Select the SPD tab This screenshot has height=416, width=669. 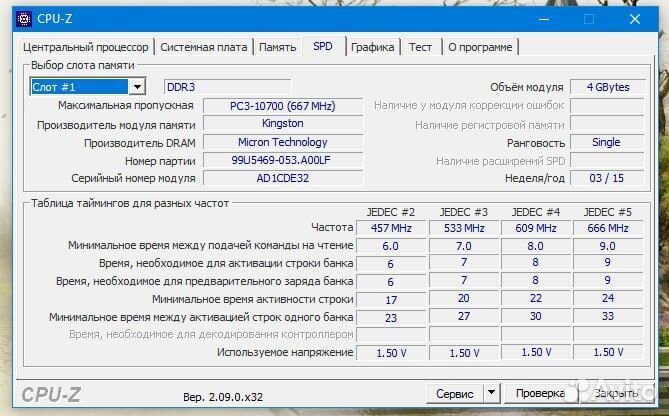click(323, 46)
